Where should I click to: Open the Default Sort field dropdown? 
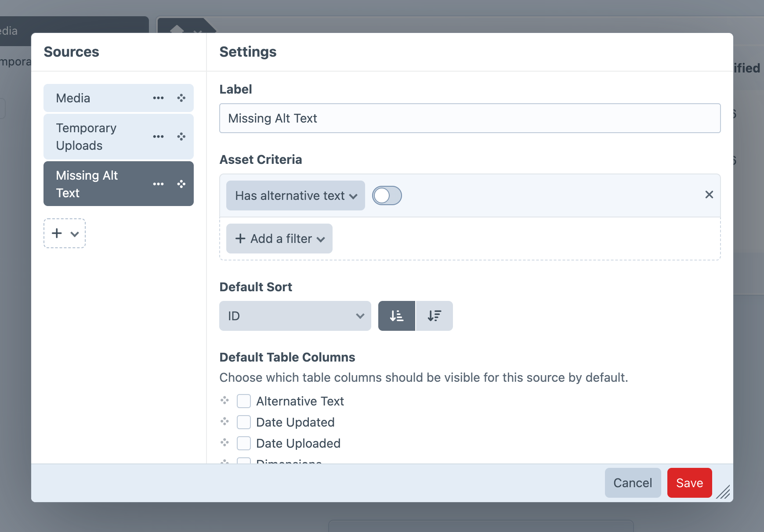click(x=295, y=315)
